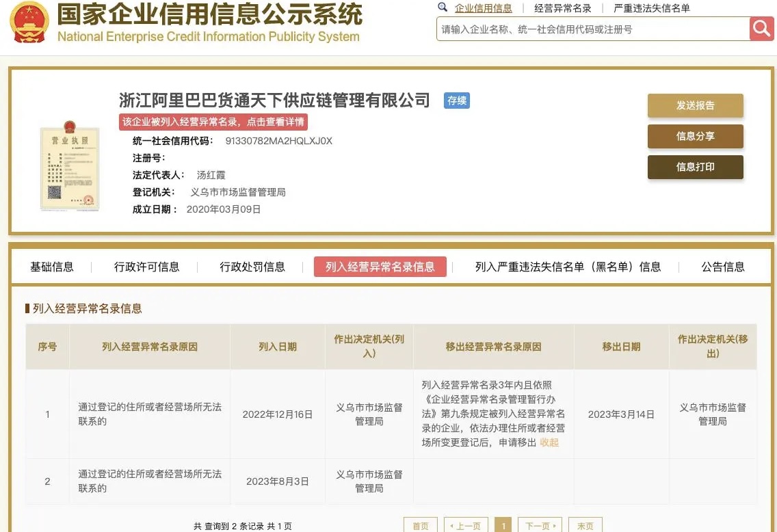Viewport: 777px width, 532px height.
Task: Open the 列入经营异常名录信息 tab
Action: pos(380,267)
